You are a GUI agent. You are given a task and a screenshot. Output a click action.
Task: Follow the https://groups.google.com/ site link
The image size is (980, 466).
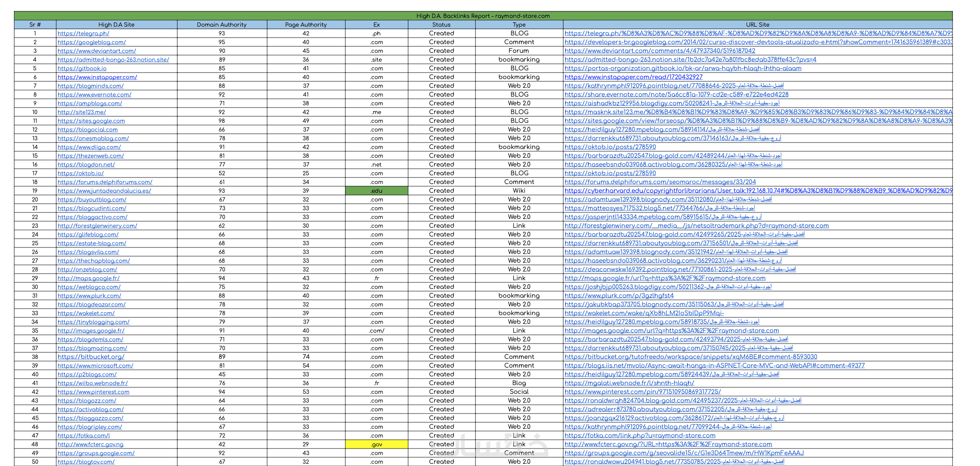96,453
